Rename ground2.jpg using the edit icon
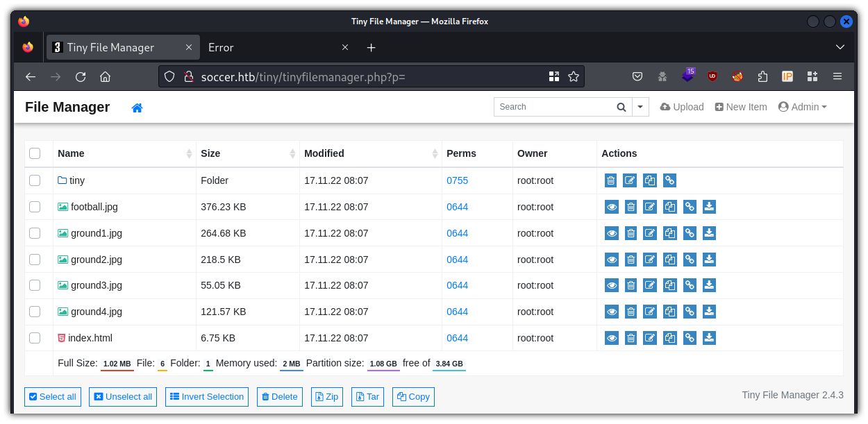Viewport: 868px width, 424px height. tap(650, 260)
